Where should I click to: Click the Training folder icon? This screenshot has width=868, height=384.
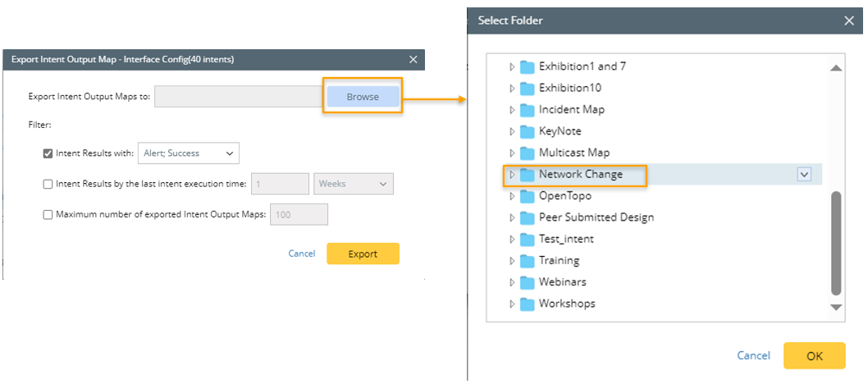528,261
